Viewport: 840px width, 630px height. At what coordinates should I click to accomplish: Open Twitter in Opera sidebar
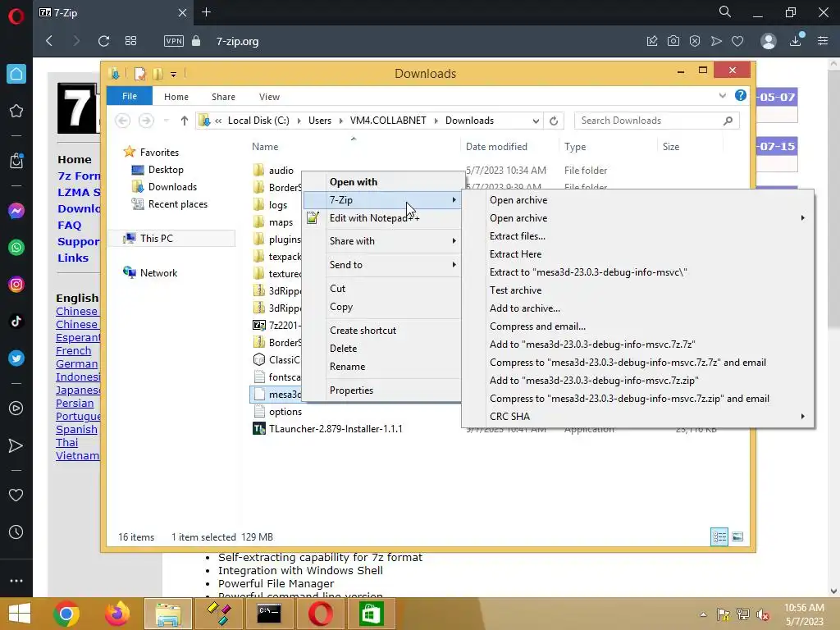point(16,358)
